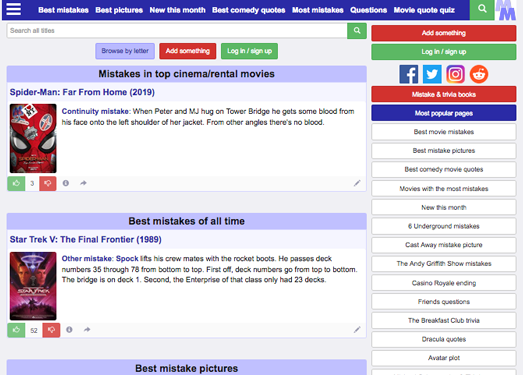Open Star Trek V: The Final Frontier title
The width and height of the screenshot is (523, 375).
click(x=85, y=240)
